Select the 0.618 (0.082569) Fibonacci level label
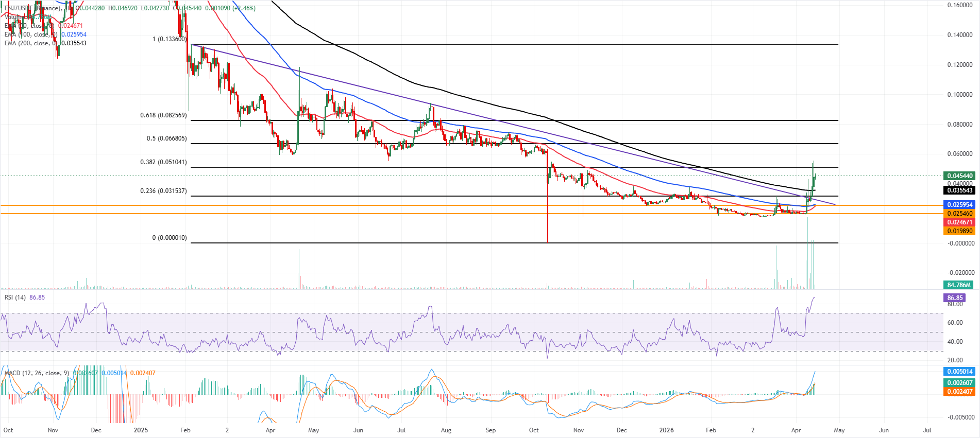980x438 pixels. [163, 115]
